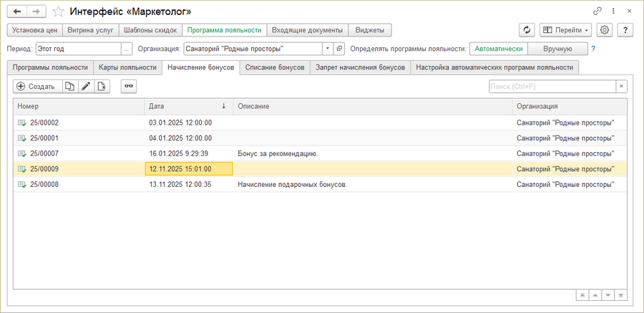The width and height of the screenshot is (644, 313).
Task: Click the copy link icon in title bar
Action: click(597, 11)
